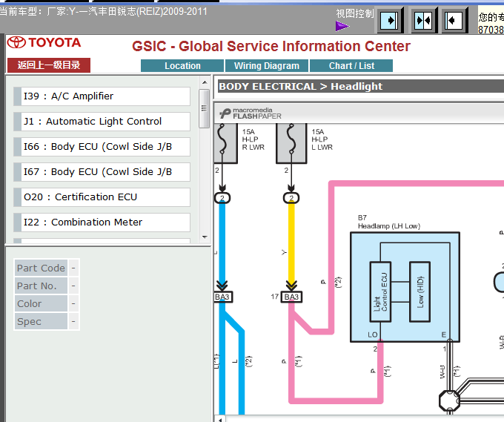Click the BA3 connector on blue wire
Image resolution: width=504 pixels, height=422 pixels.
point(223,297)
